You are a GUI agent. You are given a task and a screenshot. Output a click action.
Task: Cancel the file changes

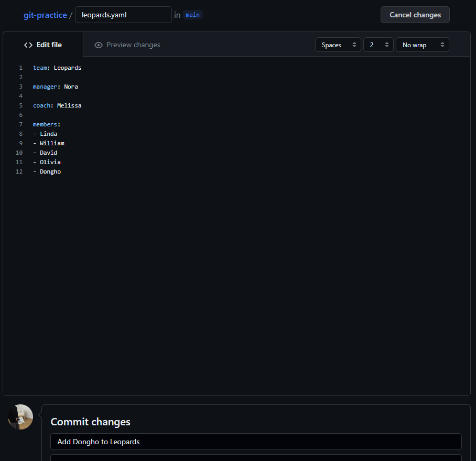[415, 15]
